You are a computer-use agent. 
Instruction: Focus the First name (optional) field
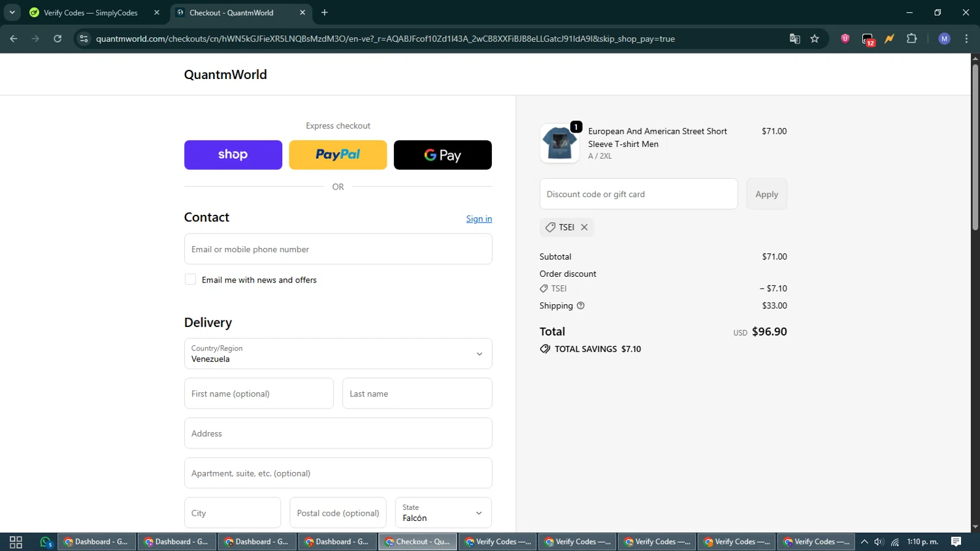pos(259,394)
